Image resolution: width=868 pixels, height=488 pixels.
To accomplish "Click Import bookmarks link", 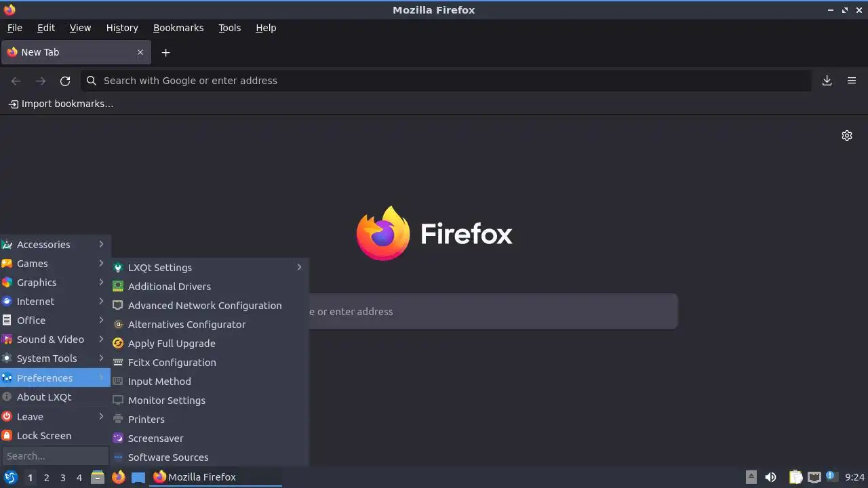I will pyautogui.click(x=61, y=104).
